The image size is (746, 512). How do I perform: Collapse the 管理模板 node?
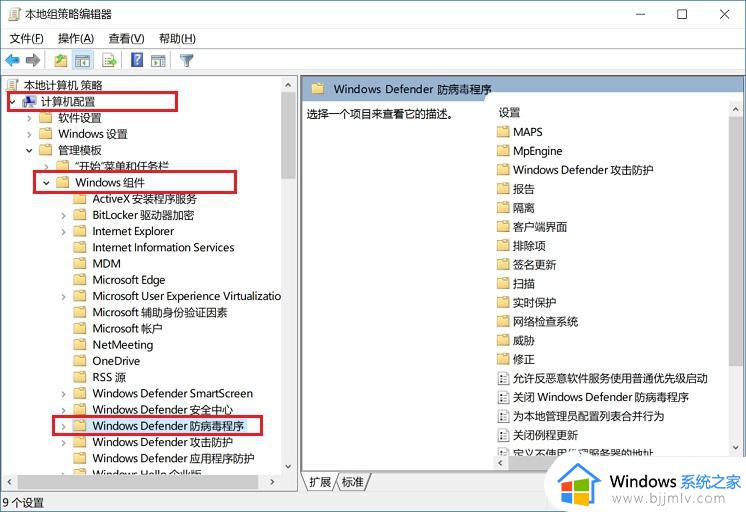coord(29,150)
